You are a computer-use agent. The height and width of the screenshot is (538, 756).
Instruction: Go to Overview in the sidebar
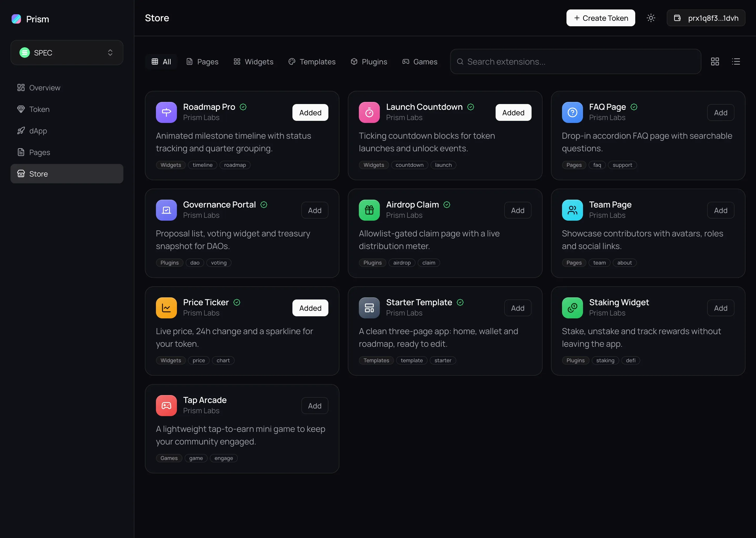click(67, 88)
